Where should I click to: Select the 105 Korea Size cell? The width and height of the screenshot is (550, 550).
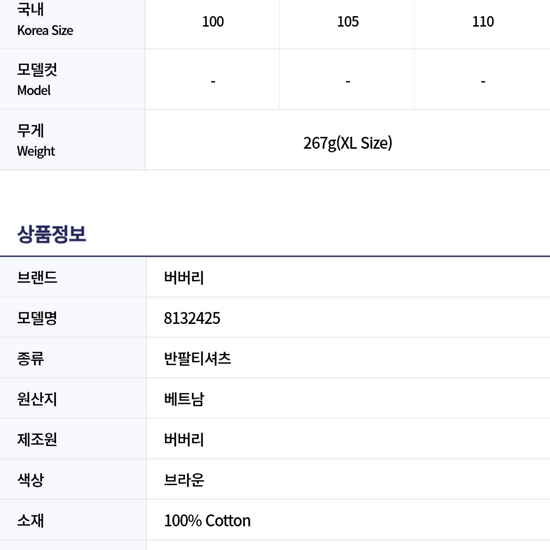pyautogui.click(x=348, y=22)
